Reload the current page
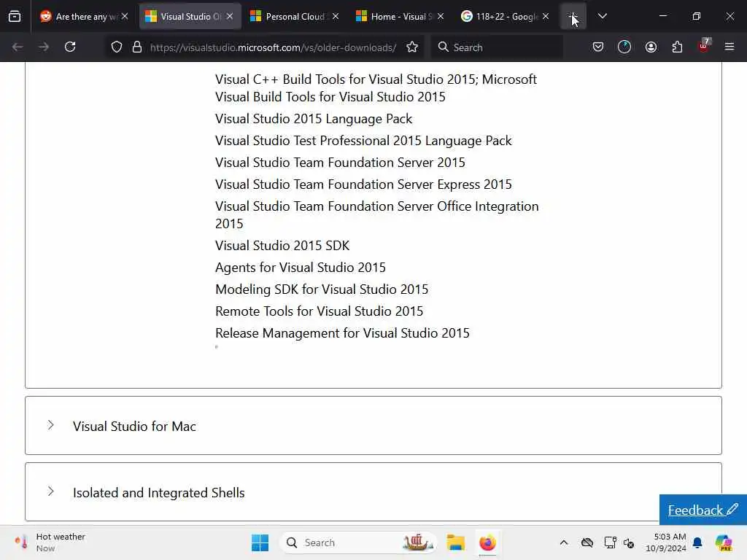747x560 pixels. (70, 47)
